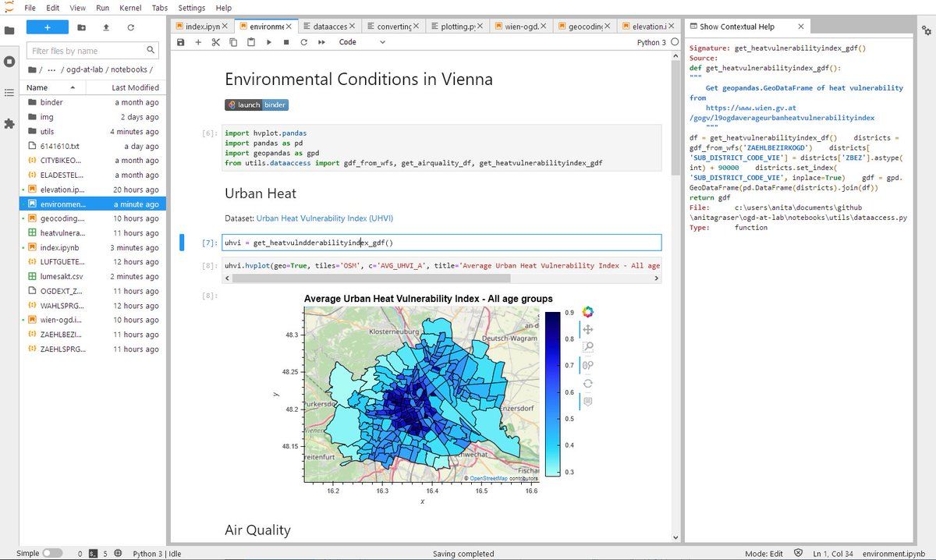Click horizontal scrollbar under cell 8 code
The image size is (936, 560).
tap(371, 278)
